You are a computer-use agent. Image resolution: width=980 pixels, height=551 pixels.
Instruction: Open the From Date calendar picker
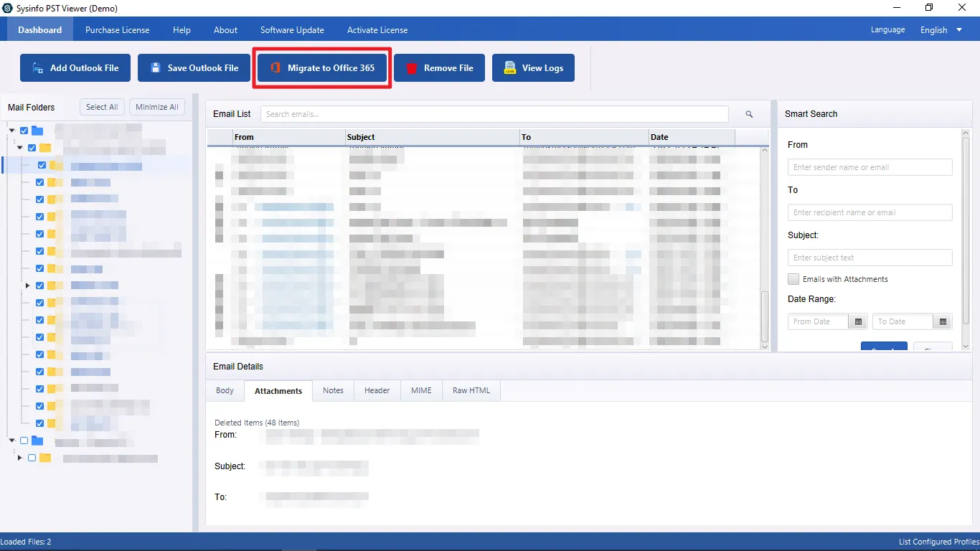[858, 321]
